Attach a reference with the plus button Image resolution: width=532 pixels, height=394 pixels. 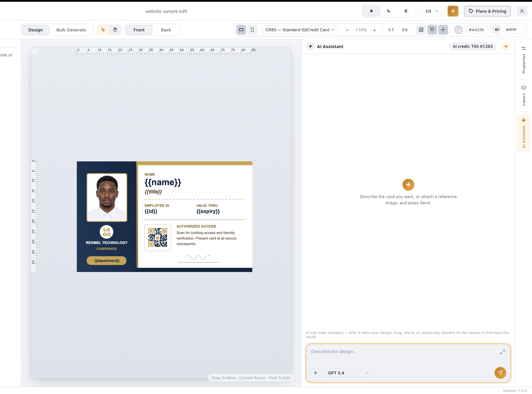315,373
